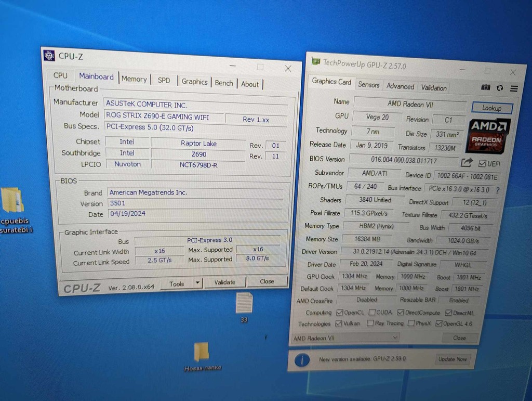Click the Update Now button
This screenshot has width=532, height=401.
[x=453, y=359]
